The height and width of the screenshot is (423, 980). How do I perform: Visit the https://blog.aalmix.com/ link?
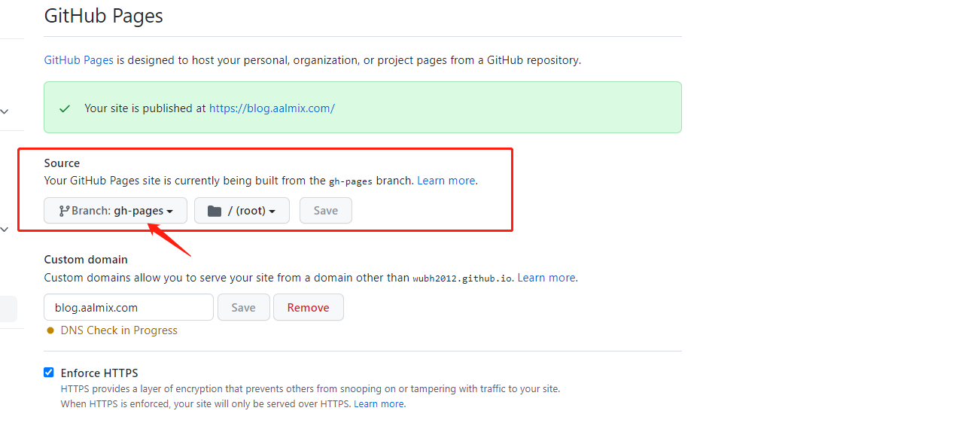coord(272,108)
